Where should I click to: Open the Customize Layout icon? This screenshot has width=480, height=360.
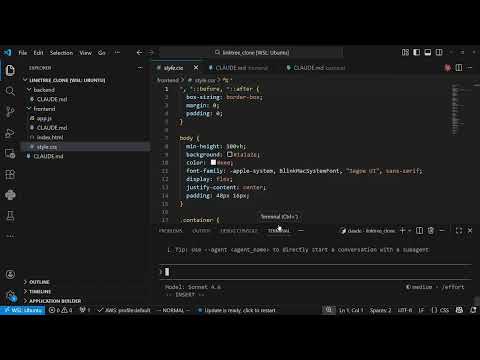click(x=405, y=52)
